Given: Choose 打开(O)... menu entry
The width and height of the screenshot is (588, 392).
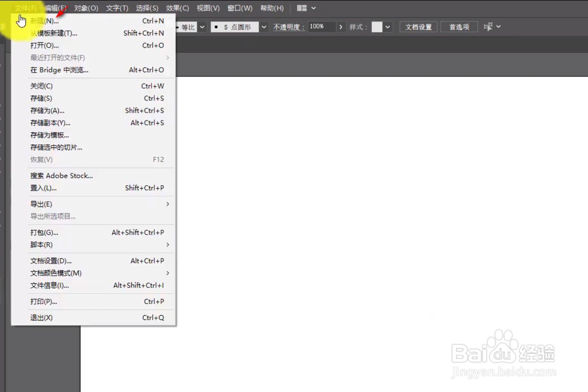Looking at the screenshot, I should 93,46.
